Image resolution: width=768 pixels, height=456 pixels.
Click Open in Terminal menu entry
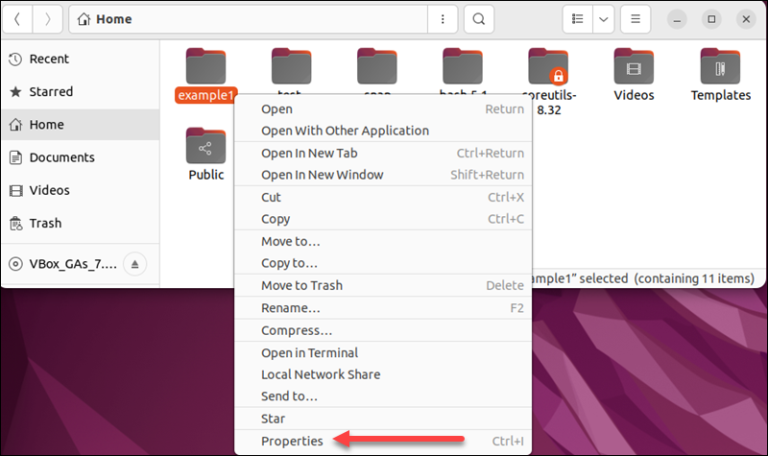coord(309,353)
